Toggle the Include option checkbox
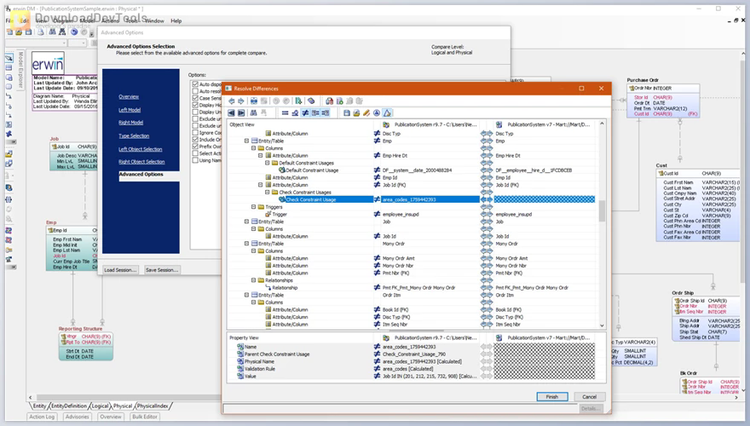Viewport: 750px width, 426px height. [x=195, y=140]
